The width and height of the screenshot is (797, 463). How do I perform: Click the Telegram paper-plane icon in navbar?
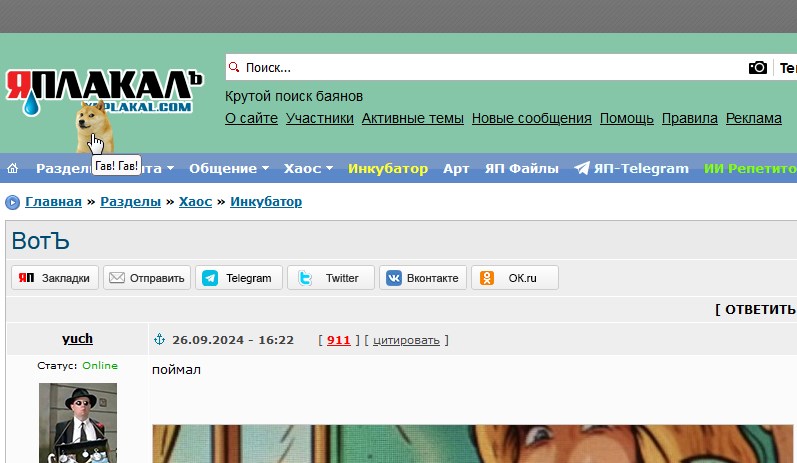tap(581, 168)
